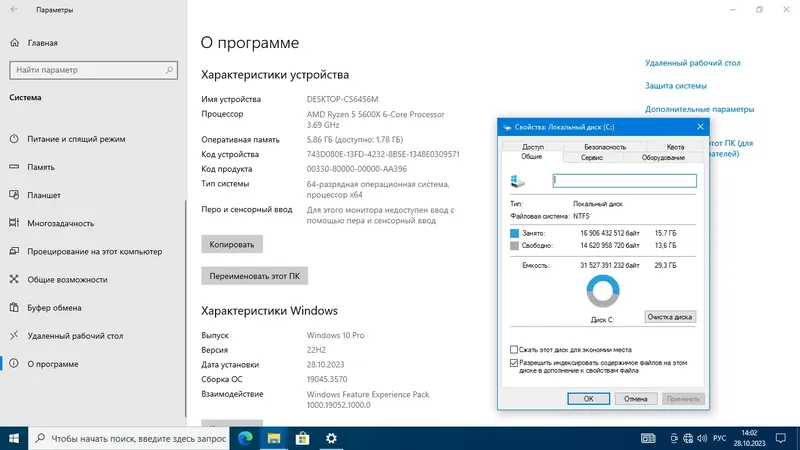Image resolution: width=800 pixels, height=450 pixels.
Task: Click the disk usage donut chart
Action: [x=603, y=291]
